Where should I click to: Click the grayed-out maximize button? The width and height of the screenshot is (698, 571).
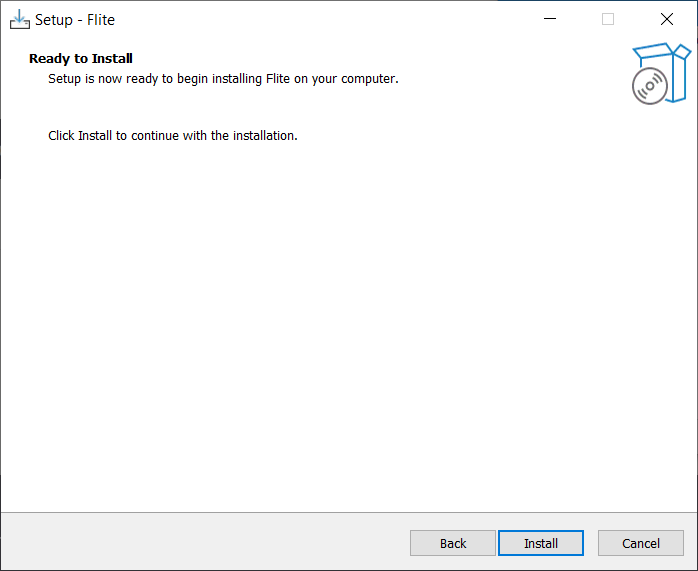pos(608,19)
